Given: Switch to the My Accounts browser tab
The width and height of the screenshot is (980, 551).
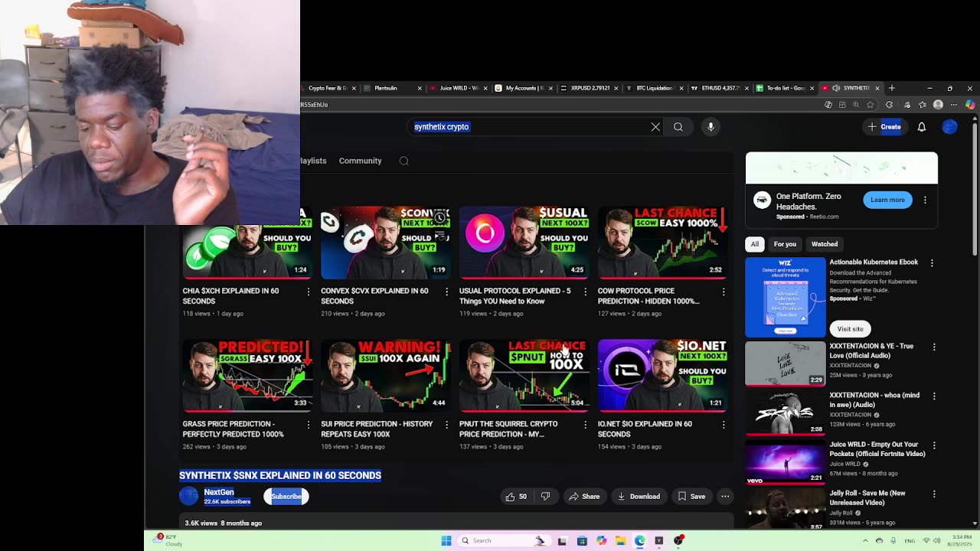Looking at the screenshot, I should (x=524, y=88).
